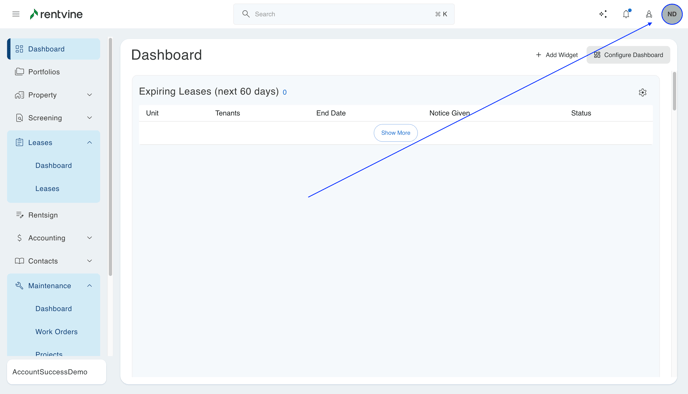Open the AI sparkle assistant icon
The image size is (688, 394).
[x=603, y=14]
